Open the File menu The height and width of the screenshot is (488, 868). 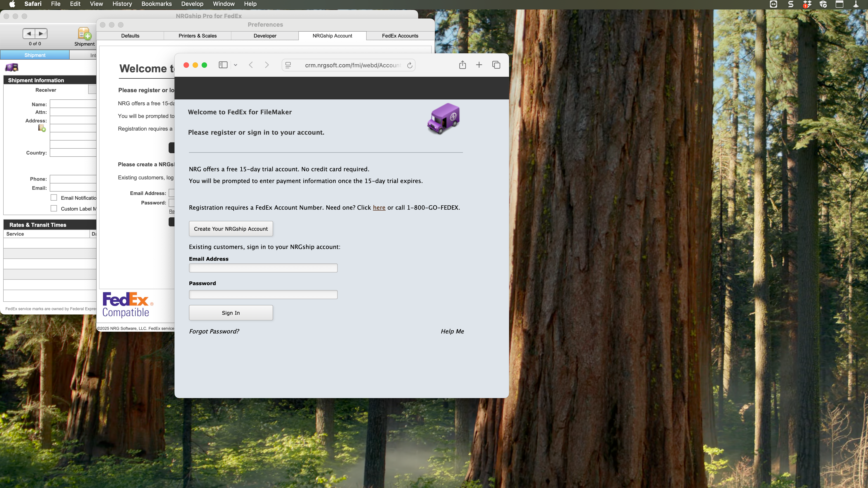[56, 4]
